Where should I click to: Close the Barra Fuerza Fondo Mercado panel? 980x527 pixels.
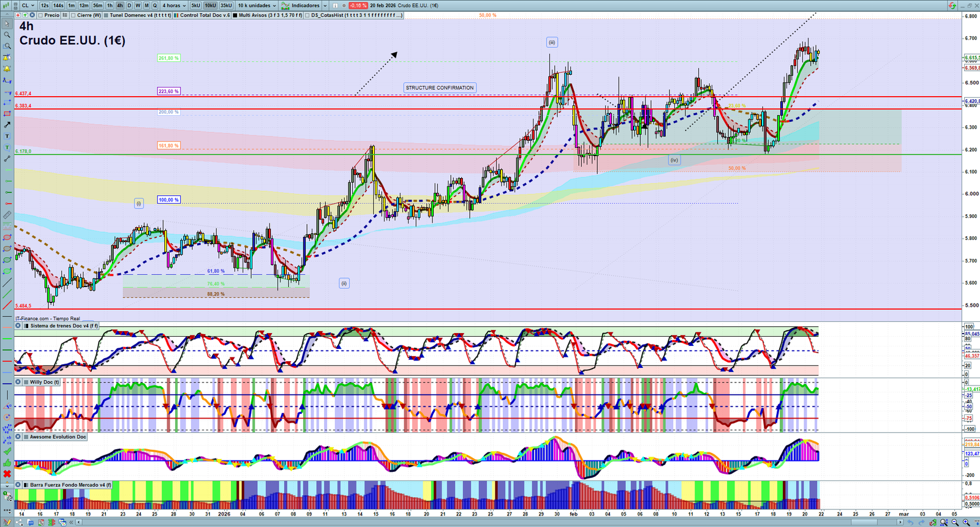point(18,485)
